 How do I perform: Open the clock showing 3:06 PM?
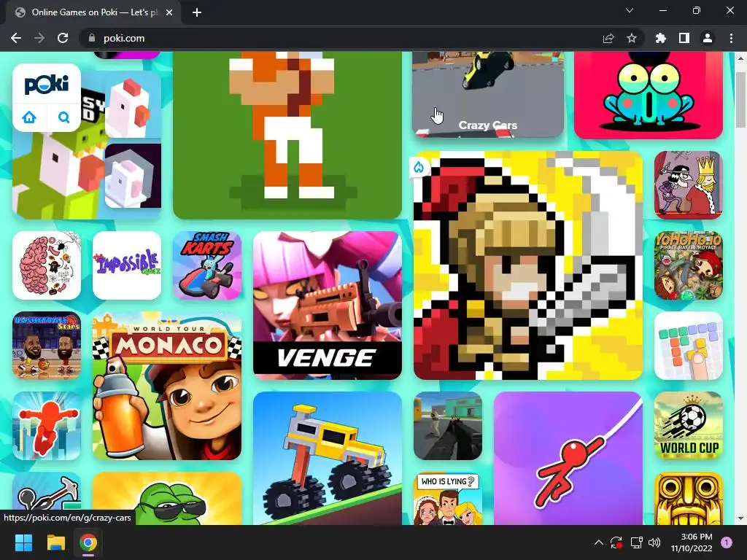692,542
